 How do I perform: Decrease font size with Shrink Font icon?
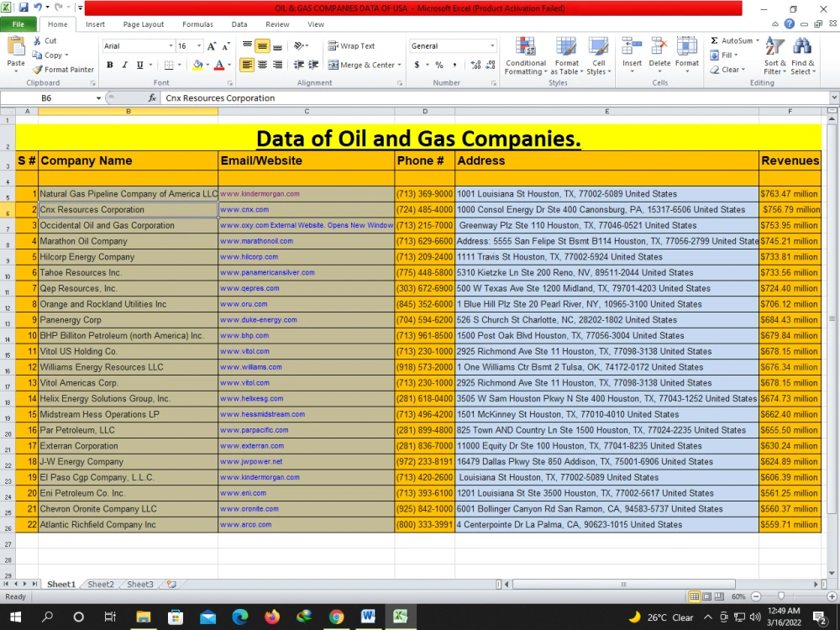tap(226, 46)
